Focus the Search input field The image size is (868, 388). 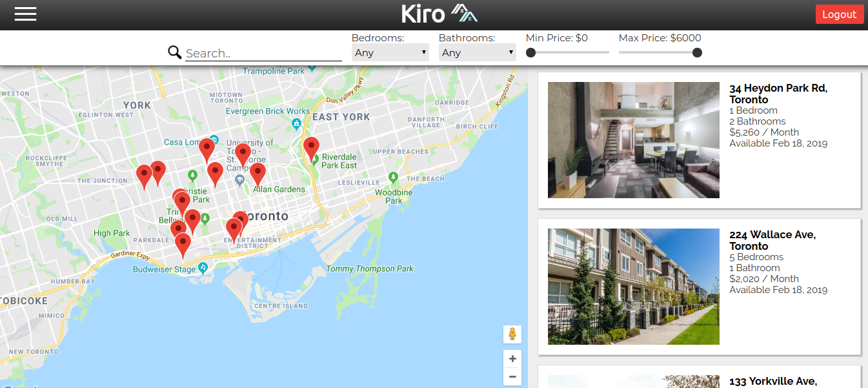[x=263, y=54]
